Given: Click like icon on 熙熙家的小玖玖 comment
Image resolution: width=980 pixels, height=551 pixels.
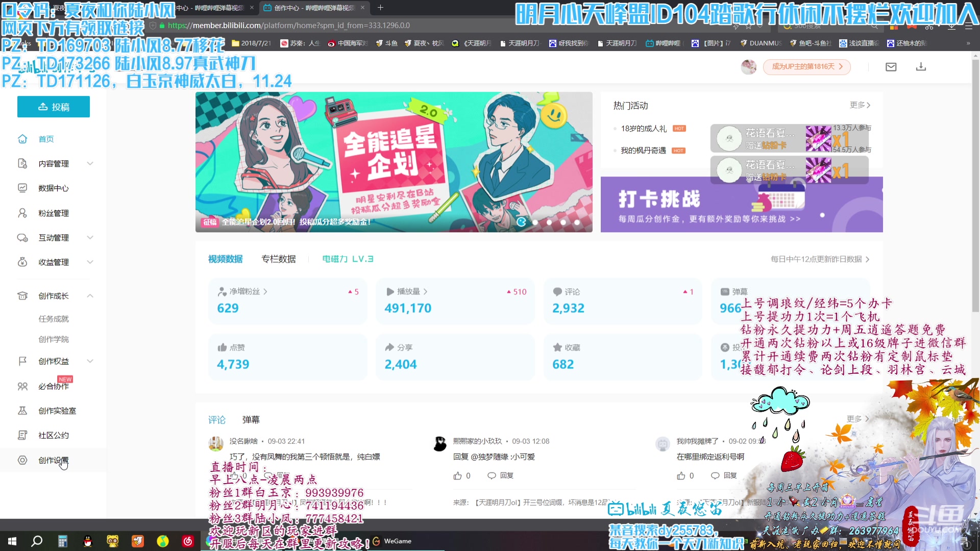Looking at the screenshot, I should pos(457,475).
